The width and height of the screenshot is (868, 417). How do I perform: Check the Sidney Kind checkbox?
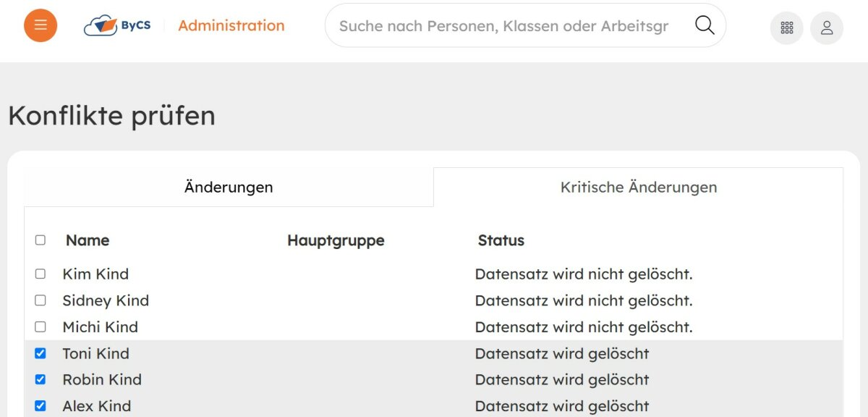[41, 300]
